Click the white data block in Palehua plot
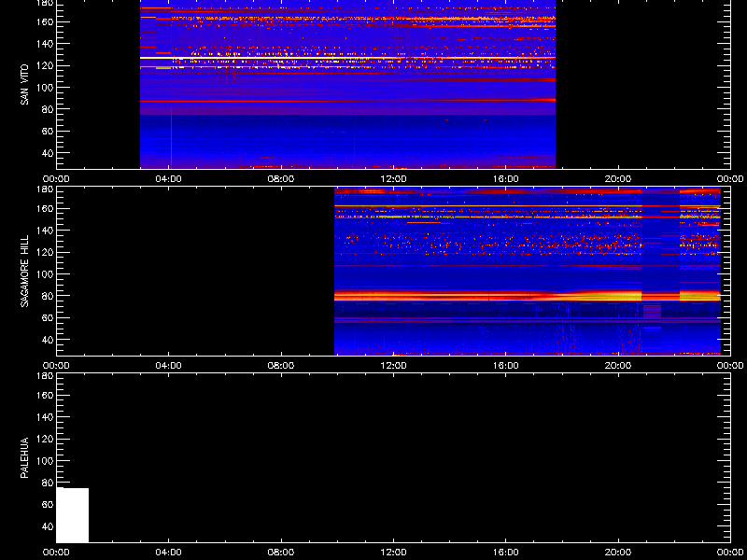The width and height of the screenshot is (747, 560). click(73, 515)
